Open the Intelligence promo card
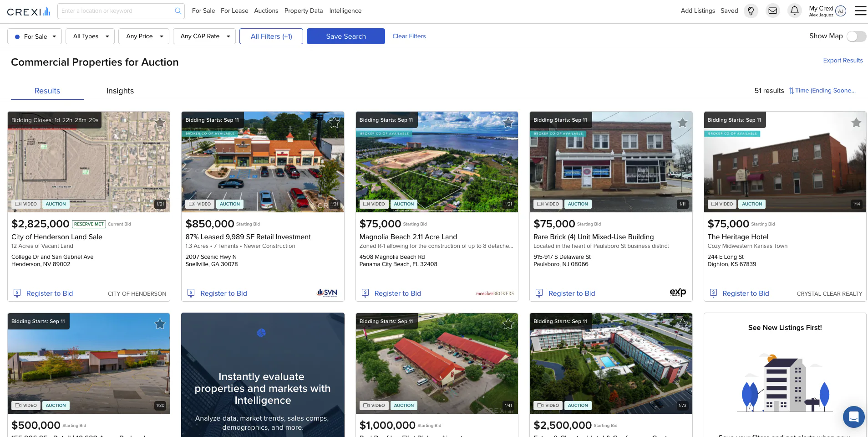868x437 pixels. click(x=263, y=375)
